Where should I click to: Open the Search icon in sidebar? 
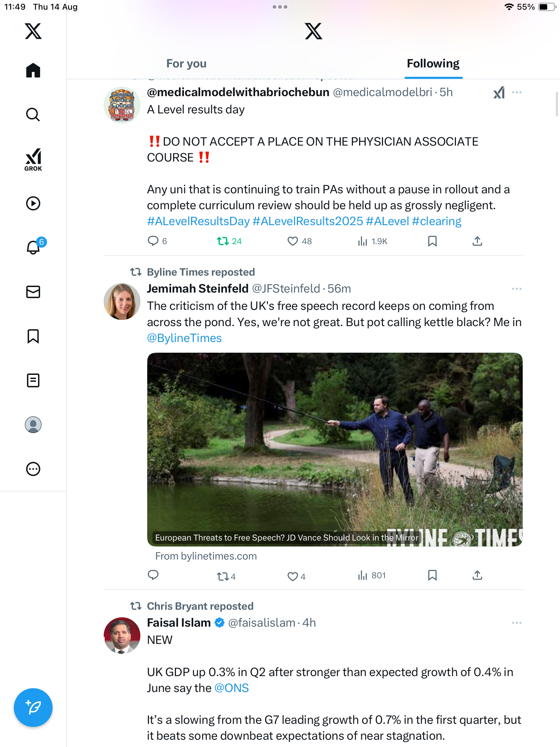33,114
